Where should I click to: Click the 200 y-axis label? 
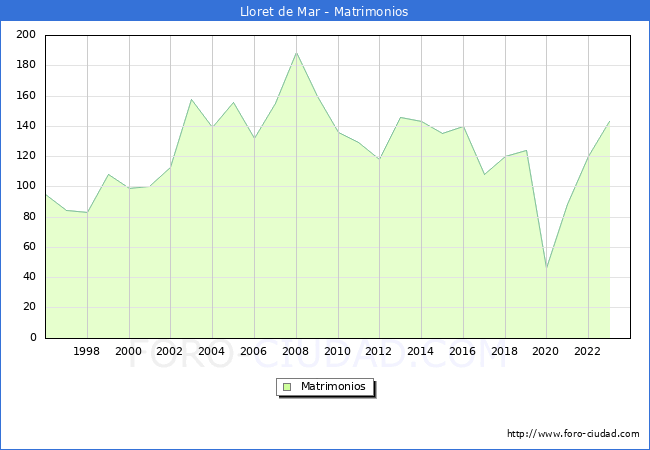pyautogui.click(x=26, y=34)
